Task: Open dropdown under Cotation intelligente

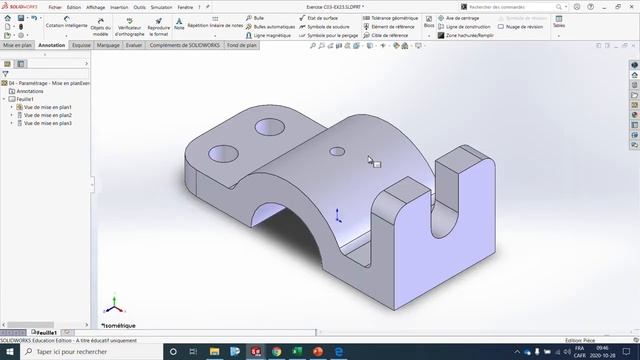Action: click(67, 36)
